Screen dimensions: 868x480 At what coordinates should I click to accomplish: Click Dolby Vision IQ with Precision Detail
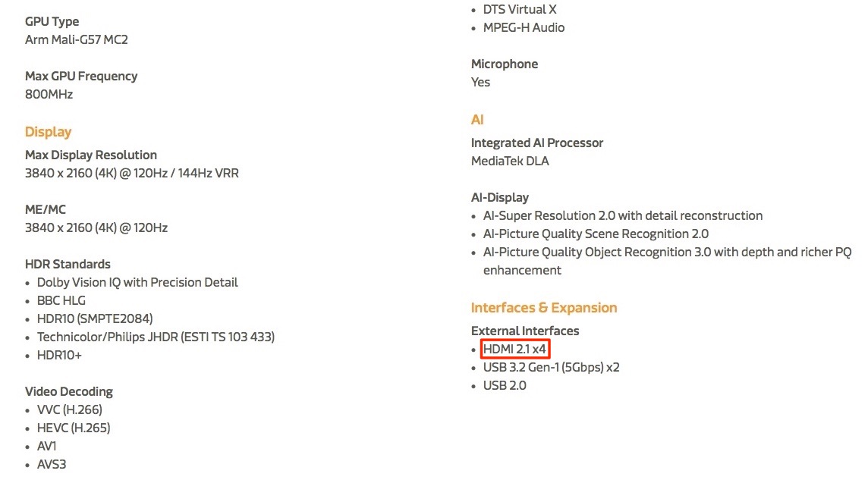pyautogui.click(x=137, y=283)
